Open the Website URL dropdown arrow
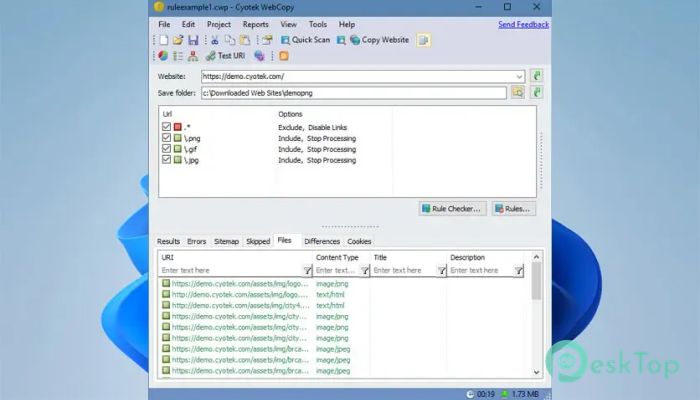Screen dimensions: 700x400 (x=519, y=76)
